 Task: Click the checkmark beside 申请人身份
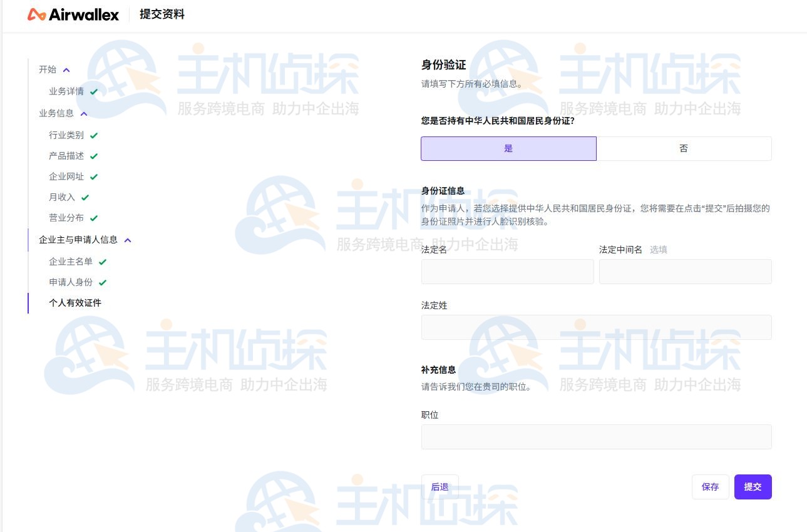pyautogui.click(x=102, y=282)
